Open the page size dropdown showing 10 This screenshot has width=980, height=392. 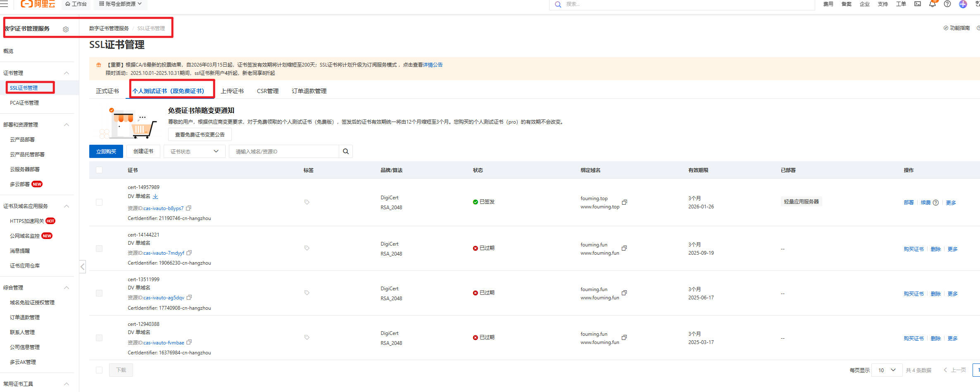(887, 370)
